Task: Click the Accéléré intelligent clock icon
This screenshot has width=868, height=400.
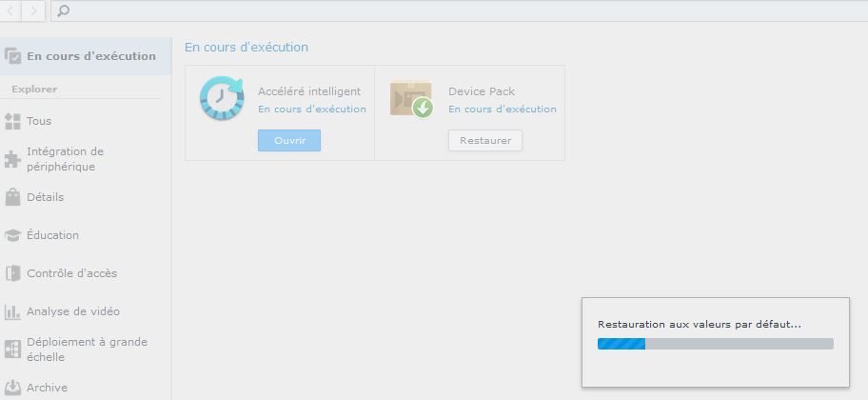Action: (222, 98)
